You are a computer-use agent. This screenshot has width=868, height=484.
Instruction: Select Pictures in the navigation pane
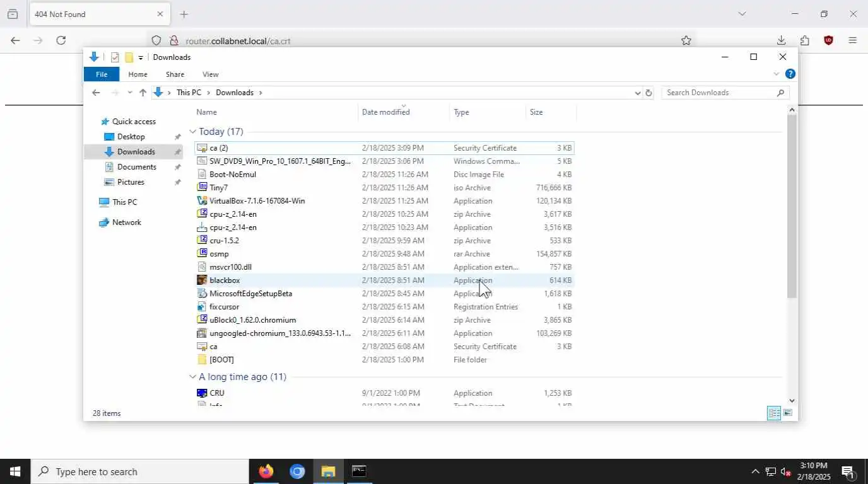tap(131, 182)
